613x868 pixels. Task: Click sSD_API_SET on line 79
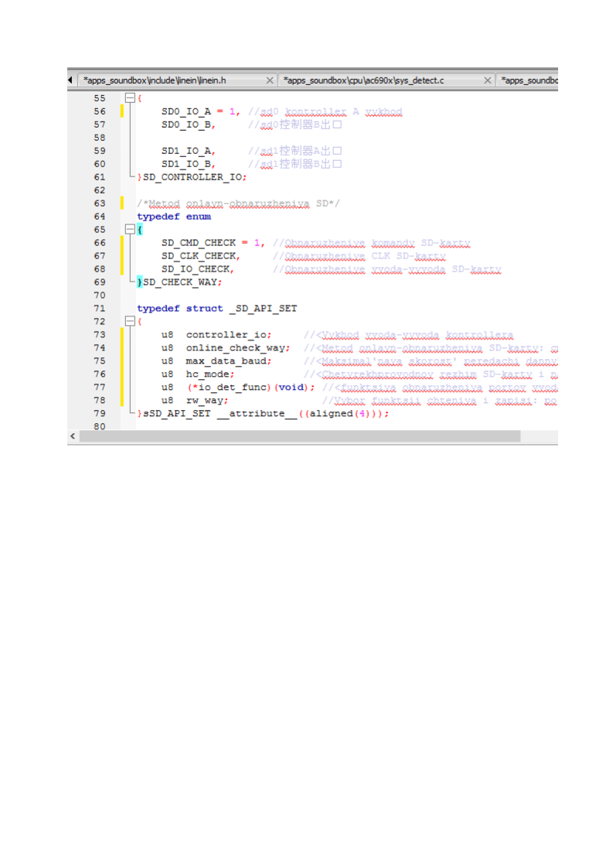point(176,414)
